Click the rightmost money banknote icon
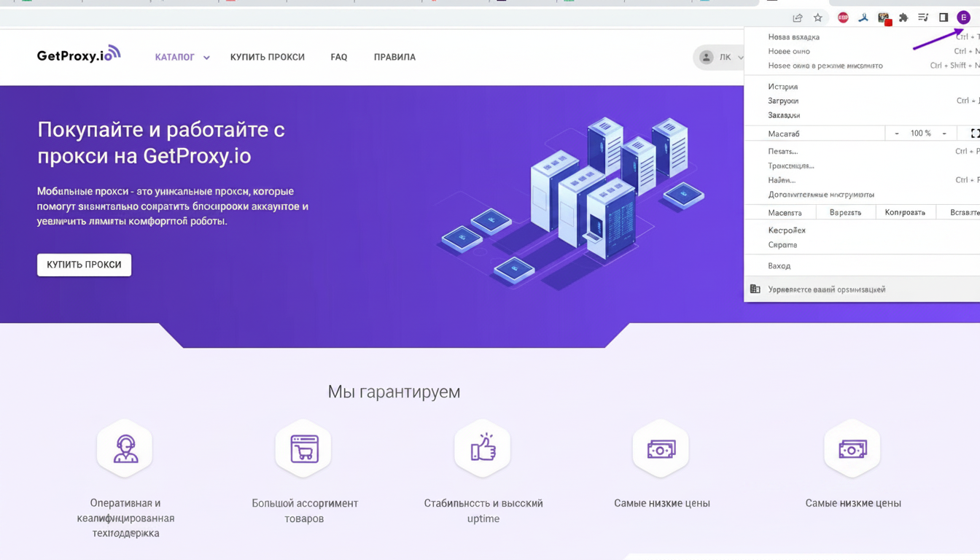Screen dimensions: 980x560 pos(852,449)
